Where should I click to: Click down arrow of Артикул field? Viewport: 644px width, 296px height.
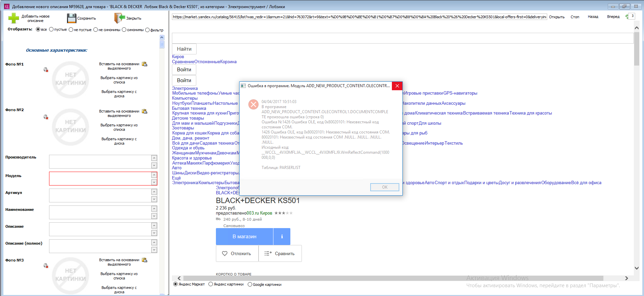pyautogui.click(x=154, y=199)
